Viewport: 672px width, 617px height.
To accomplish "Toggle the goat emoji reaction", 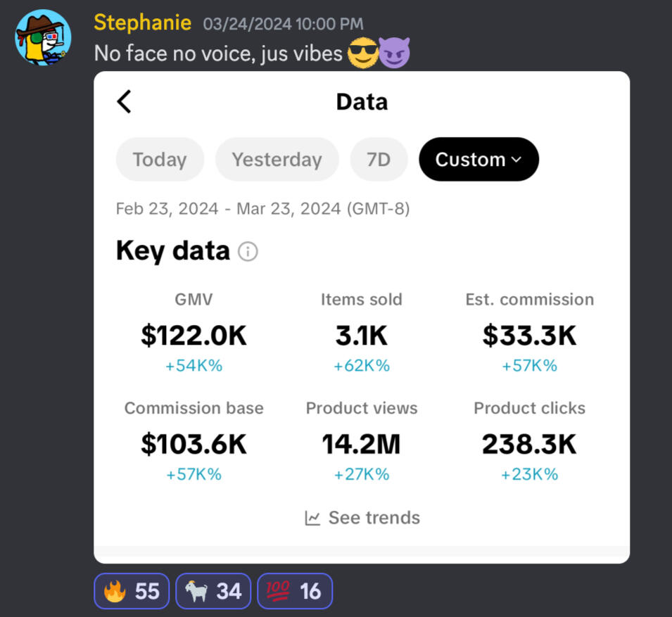I will tap(213, 591).
